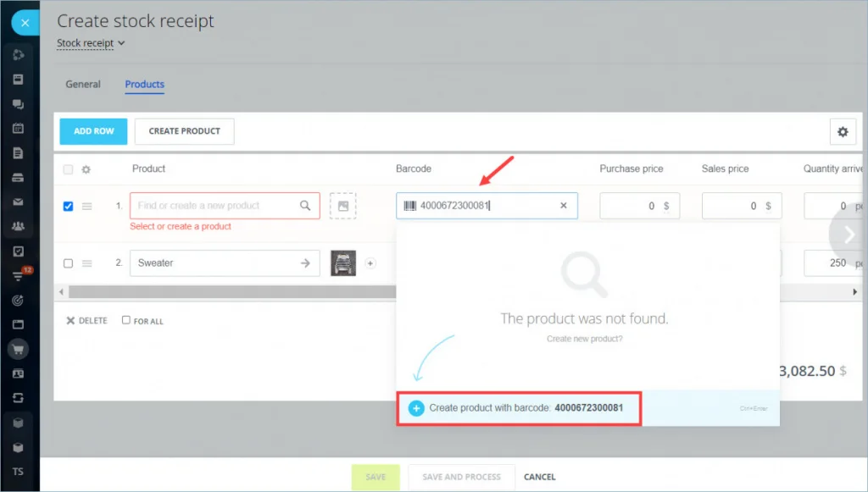Image resolution: width=868 pixels, height=492 pixels.
Task: Check the Sweater row checkbox
Action: [x=68, y=263]
